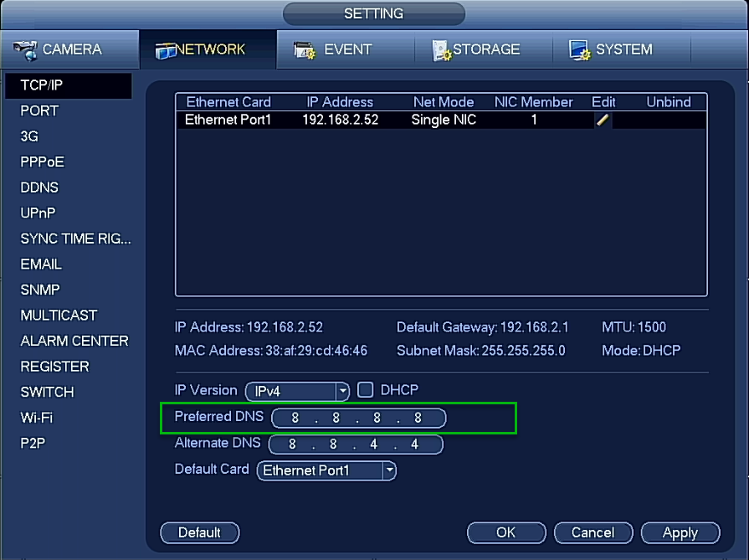The width and height of the screenshot is (749, 560).
Task: Open the DDNS settings page
Action: [x=39, y=188]
